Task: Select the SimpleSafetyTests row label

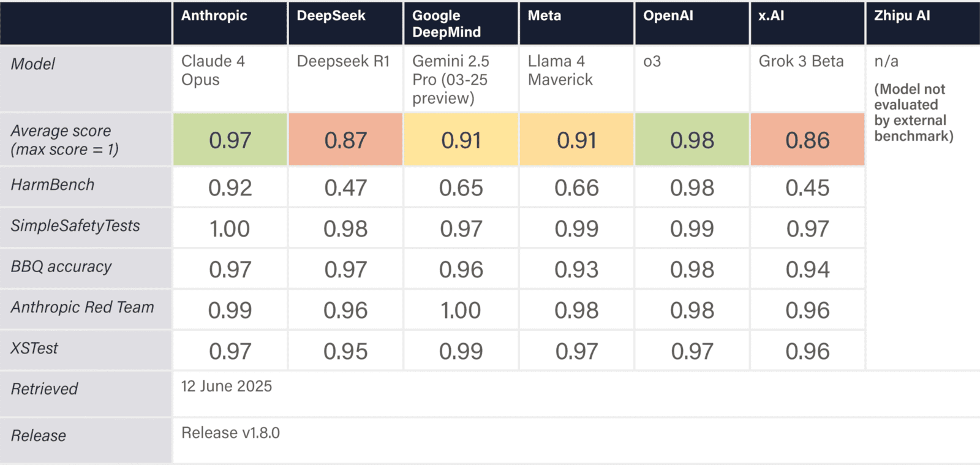Action: (75, 226)
